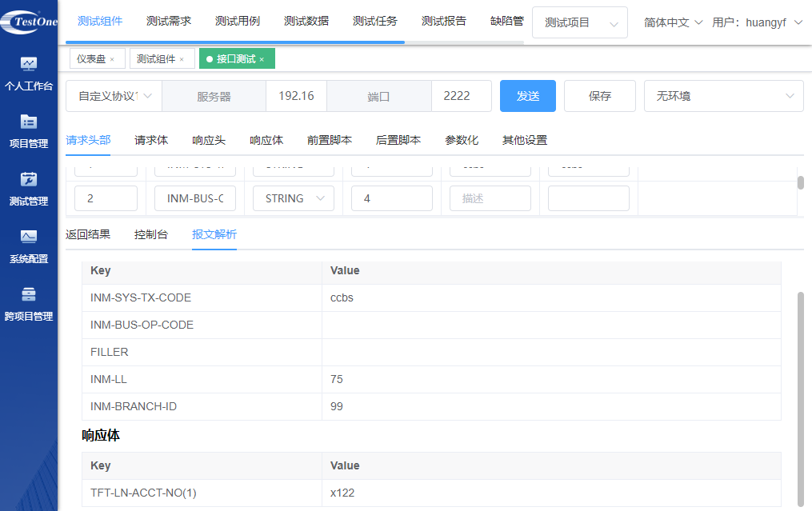
Task: Switch to the 请求体 tab
Action: pos(151,140)
